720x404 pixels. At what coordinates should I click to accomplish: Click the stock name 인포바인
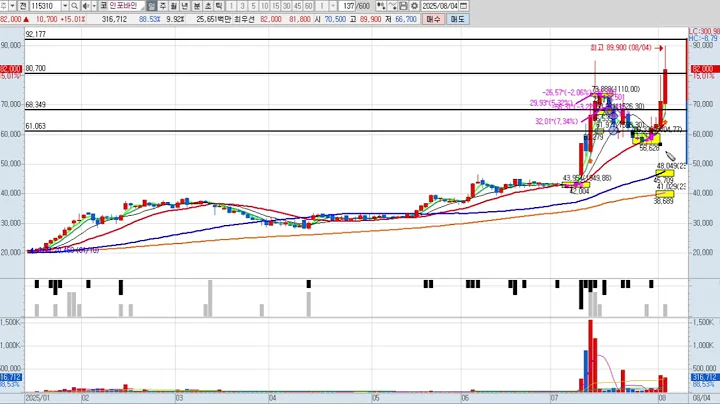pyautogui.click(x=122, y=6)
